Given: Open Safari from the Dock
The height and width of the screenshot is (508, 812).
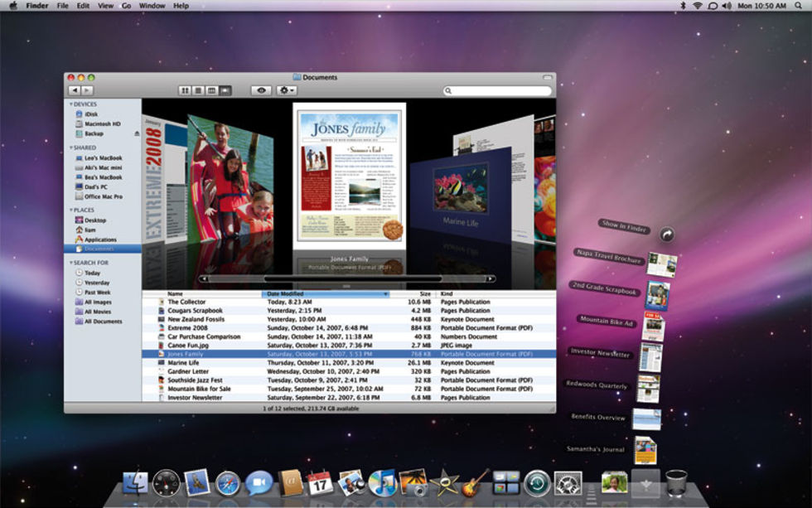Looking at the screenshot, I should (x=228, y=482).
